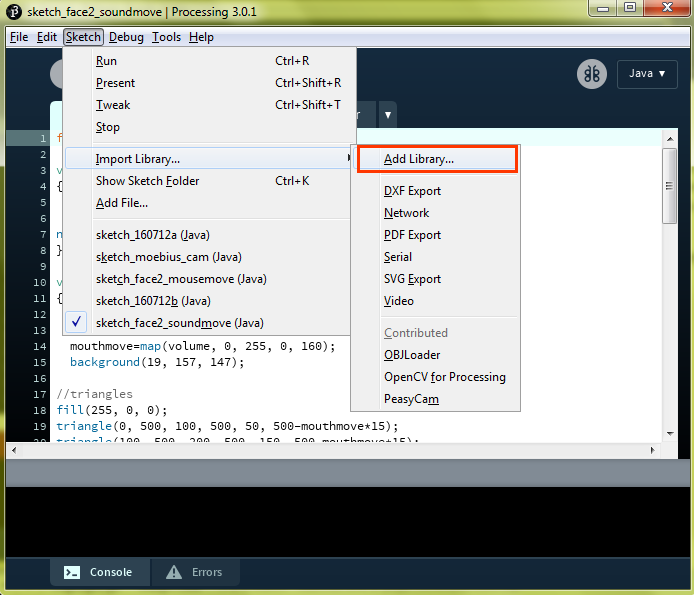The image size is (694, 595).
Task: Minimize the Processing window
Action: point(602,8)
